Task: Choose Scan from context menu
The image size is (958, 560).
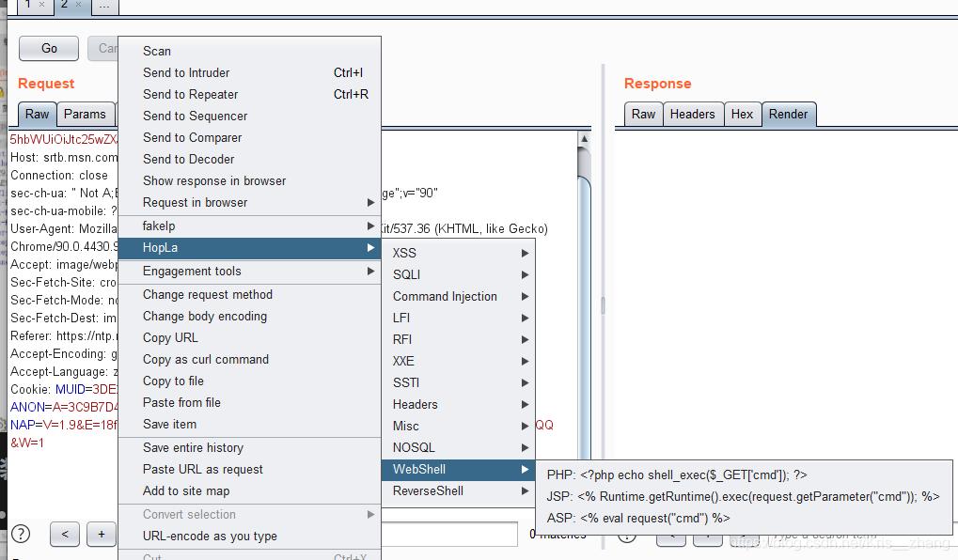Action: click(x=249, y=52)
